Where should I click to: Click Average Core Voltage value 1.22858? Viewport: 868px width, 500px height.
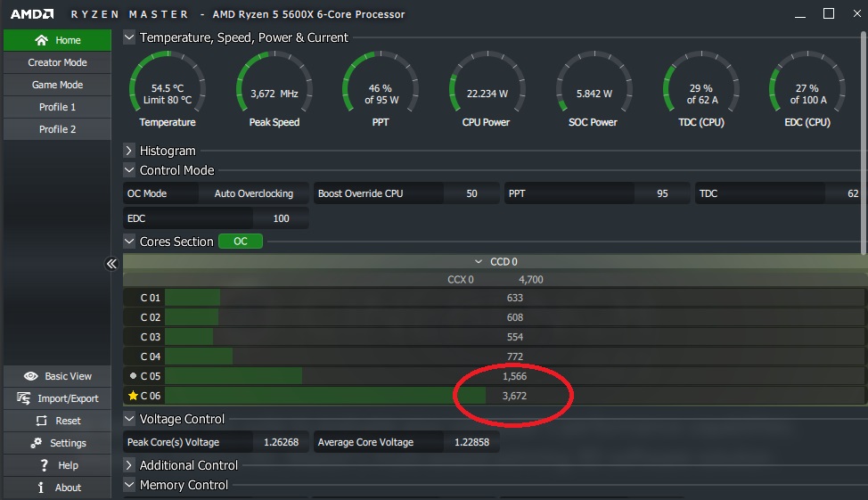[471, 442]
